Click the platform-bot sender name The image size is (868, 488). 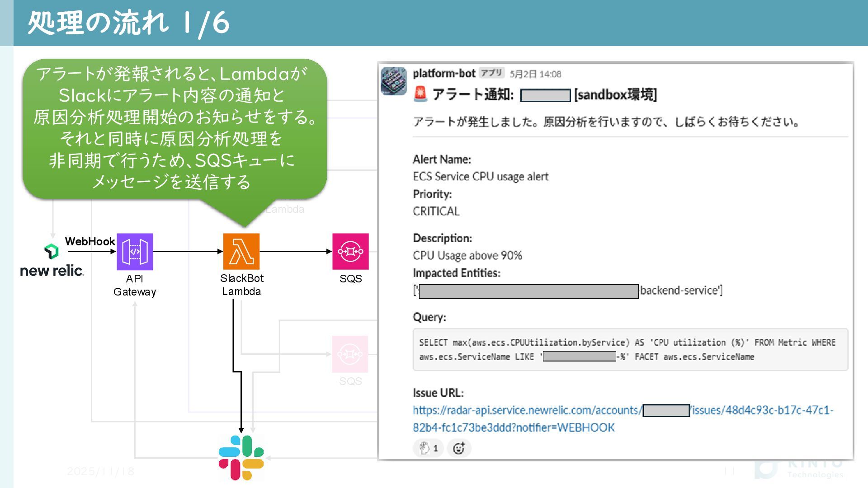click(443, 73)
